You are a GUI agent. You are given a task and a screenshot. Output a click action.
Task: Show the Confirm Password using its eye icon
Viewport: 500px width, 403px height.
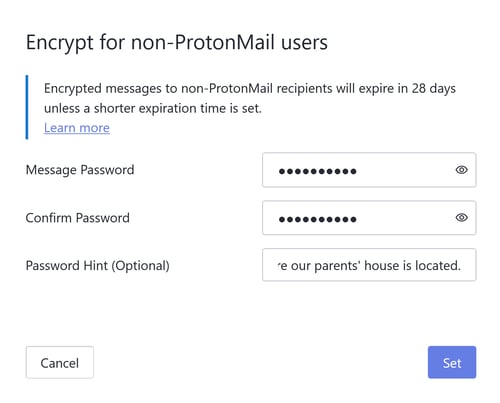click(x=461, y=218)
